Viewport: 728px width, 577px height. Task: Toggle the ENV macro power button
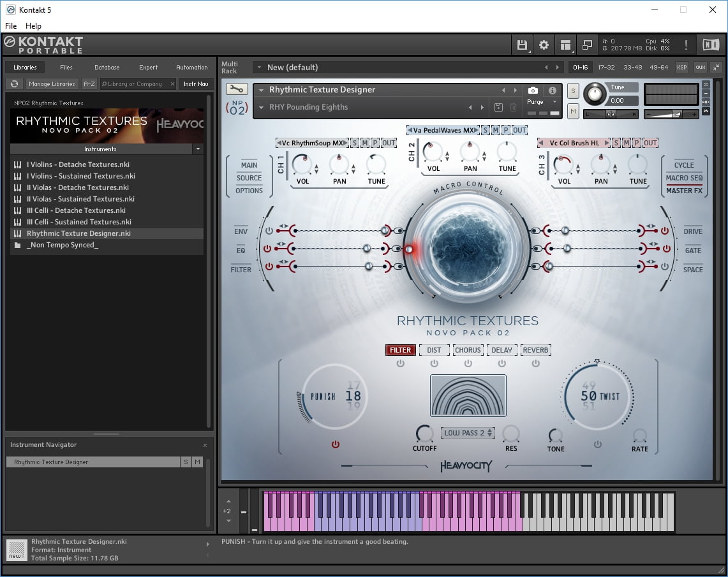tap(269, 231)
